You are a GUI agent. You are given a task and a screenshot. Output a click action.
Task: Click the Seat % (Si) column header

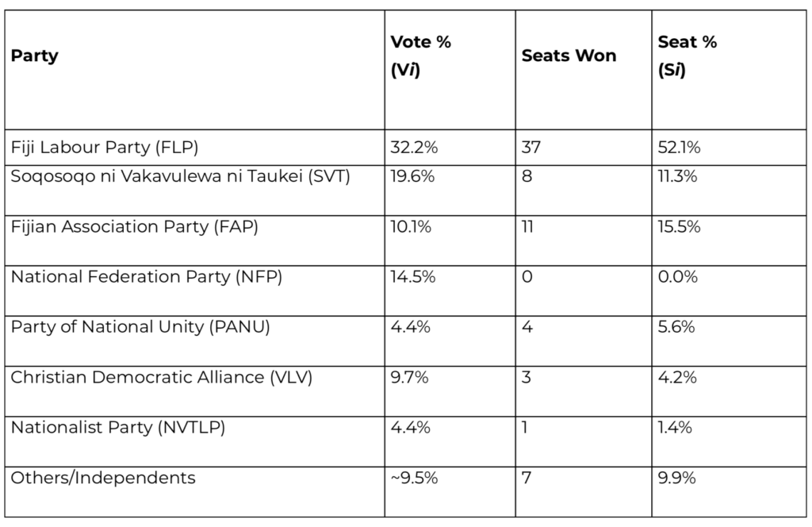pos(687,56)
